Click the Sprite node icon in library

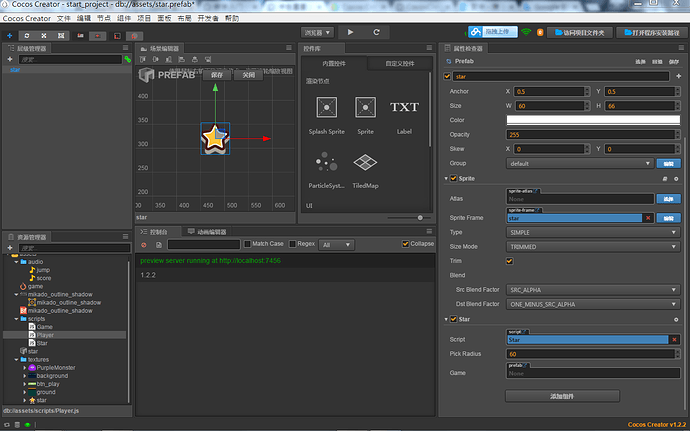tap(365, 107)
